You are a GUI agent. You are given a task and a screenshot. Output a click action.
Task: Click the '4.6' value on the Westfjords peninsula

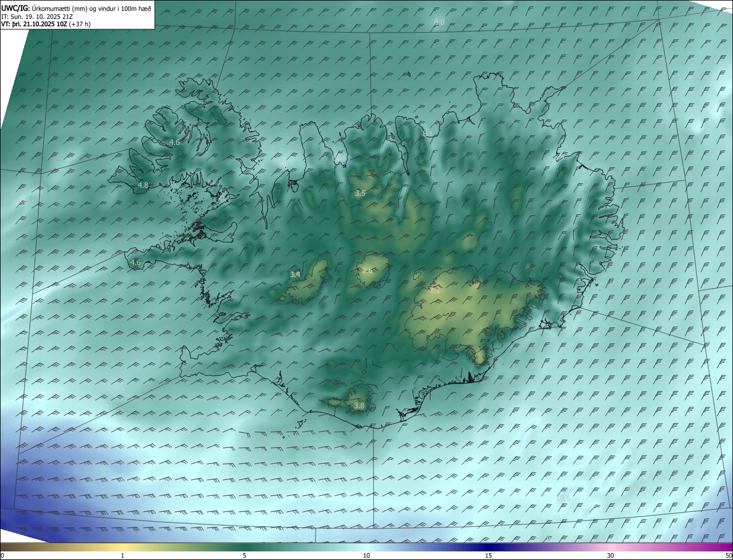[175, 142]
